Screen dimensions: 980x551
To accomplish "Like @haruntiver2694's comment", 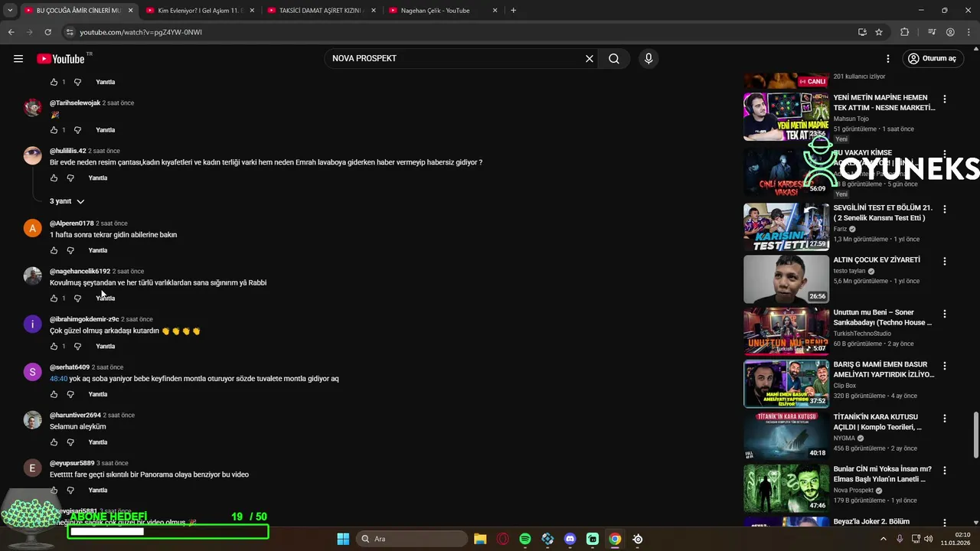I will point(54,442).
